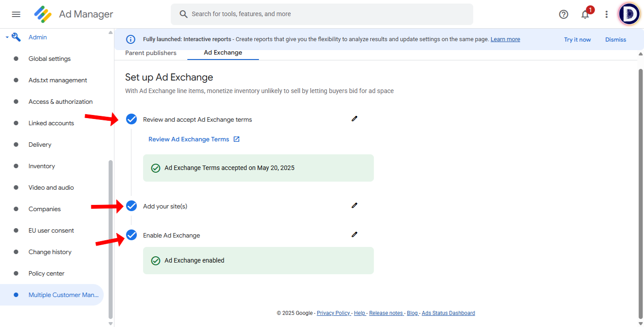Open Global settings in sidebar

tap(50, 59)
